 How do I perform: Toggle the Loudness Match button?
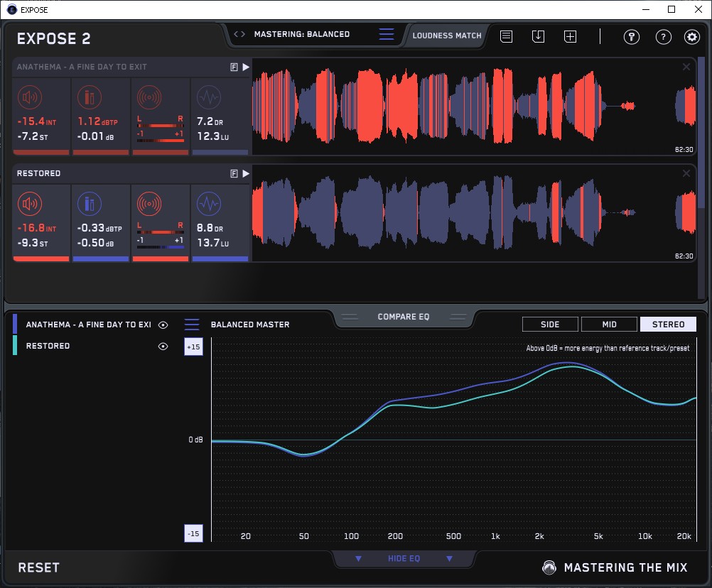[x=447, y=35]
